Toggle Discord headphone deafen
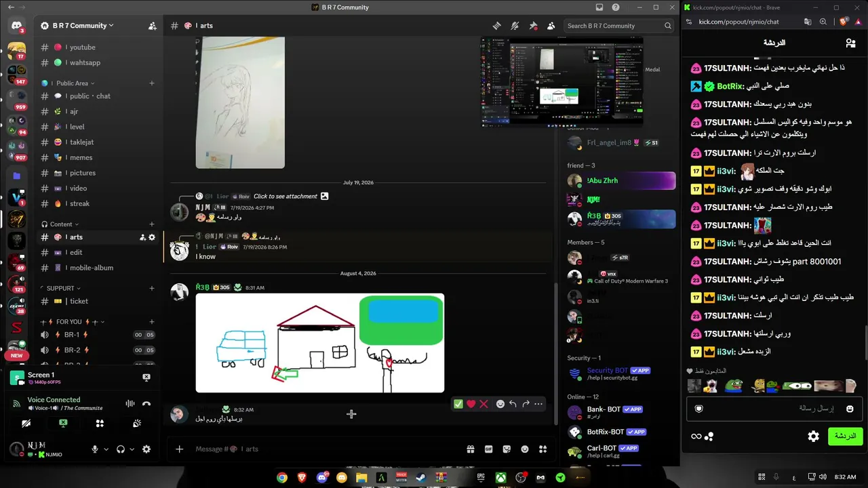The image size is (868, 488). pos(121,449)
